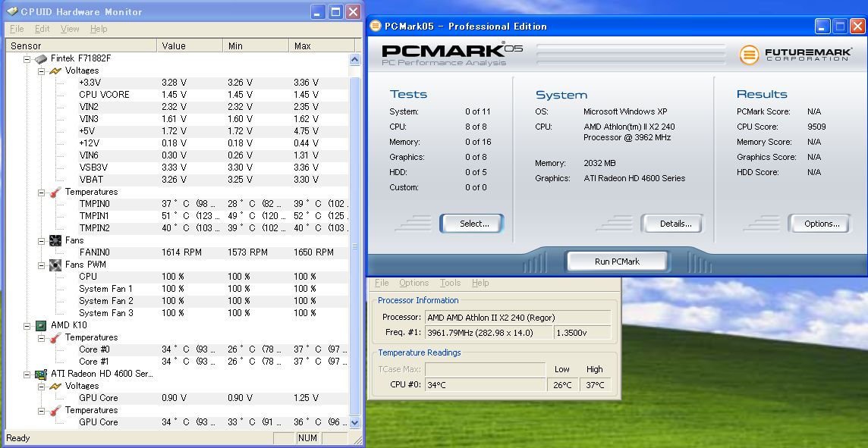
Task: Click the Min column header
Action: click(x=256, y=46)
